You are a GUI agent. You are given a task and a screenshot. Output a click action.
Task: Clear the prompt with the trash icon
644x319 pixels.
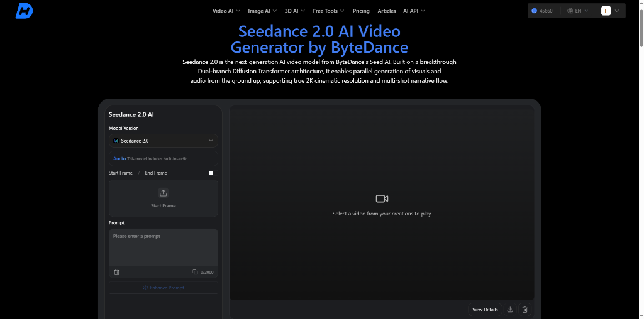pos(116,272)
